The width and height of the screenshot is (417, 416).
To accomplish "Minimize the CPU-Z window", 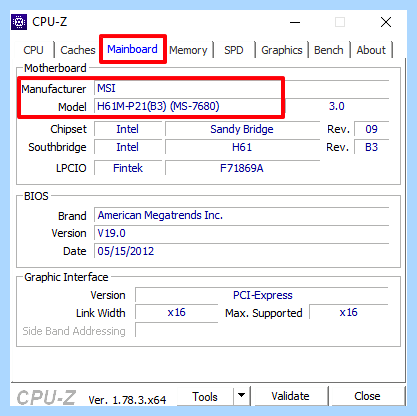I will pos(295,23).
